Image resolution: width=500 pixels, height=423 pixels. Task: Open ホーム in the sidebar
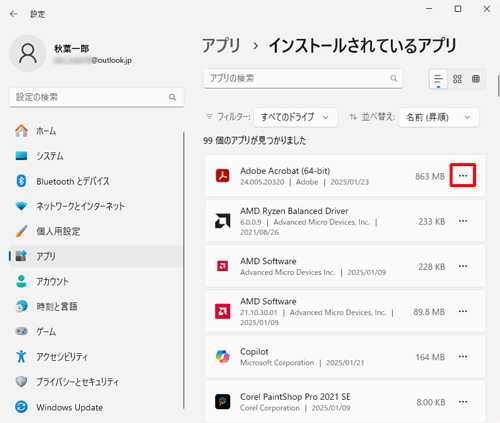pyautogui.click(x=96, y=131)
